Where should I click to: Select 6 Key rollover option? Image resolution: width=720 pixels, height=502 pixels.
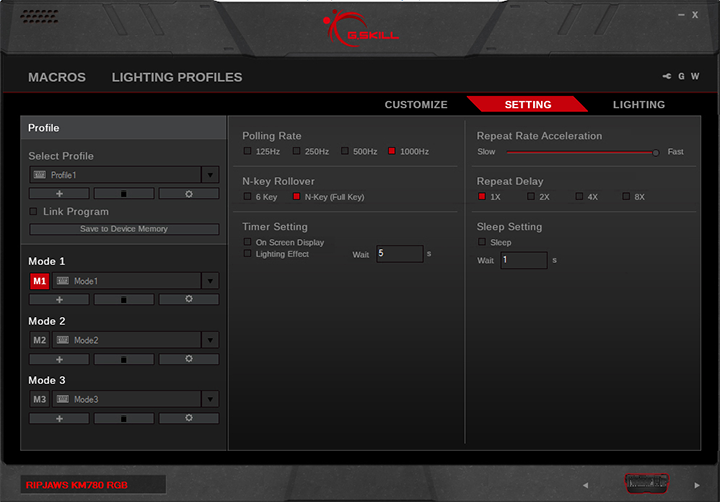click(x=248, y=197)
